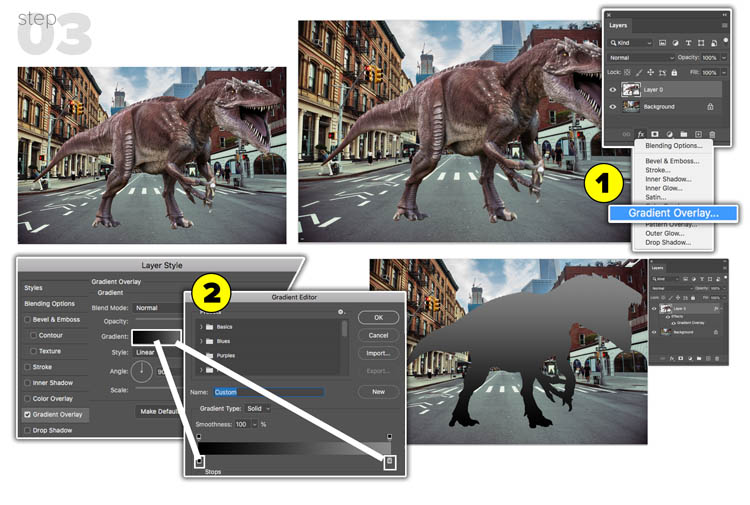This screenshot has width=750, height=505.
Task: Collapse the large Layers panel with the double-arrow icon
Action: pyautogui.click(x=725, y=15)
